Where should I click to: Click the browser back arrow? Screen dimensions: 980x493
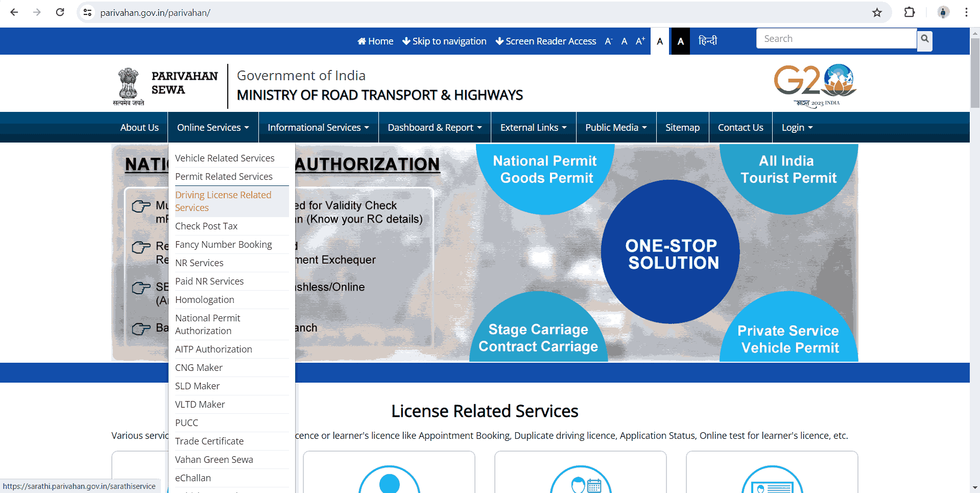pos(14,12)
